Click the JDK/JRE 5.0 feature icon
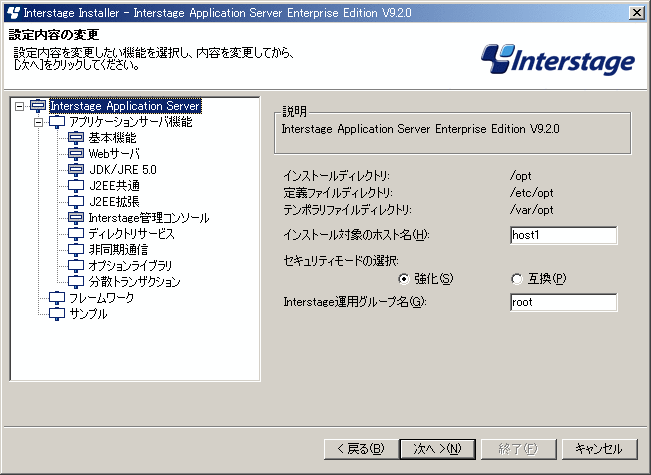 pos(76,170)
